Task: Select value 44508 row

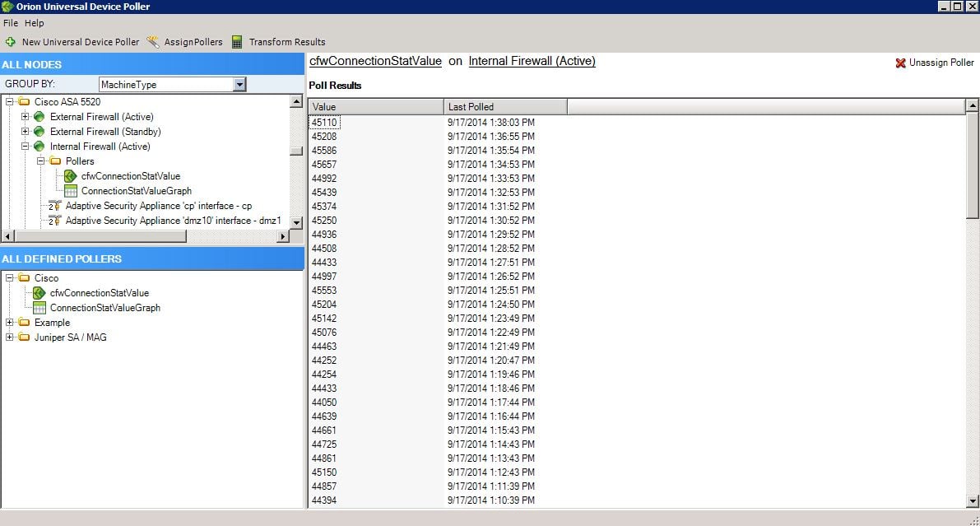Action: pyautogui.click(x=324, y=249)
